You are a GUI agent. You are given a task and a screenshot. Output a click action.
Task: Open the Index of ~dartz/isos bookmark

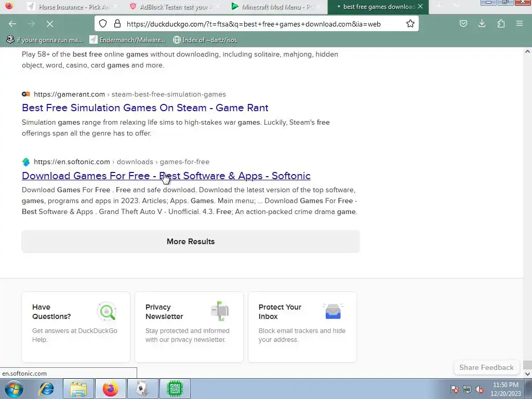click(205, 39)
